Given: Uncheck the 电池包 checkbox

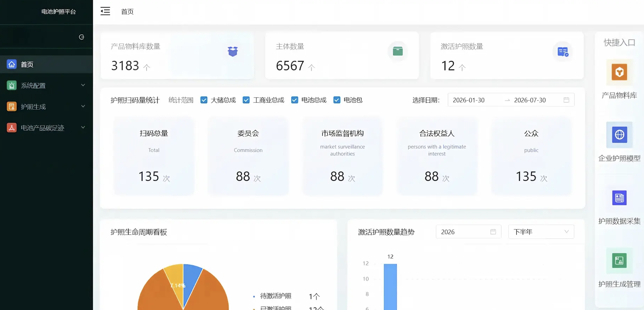Looking at the screenshot, I should pos(337,100).
